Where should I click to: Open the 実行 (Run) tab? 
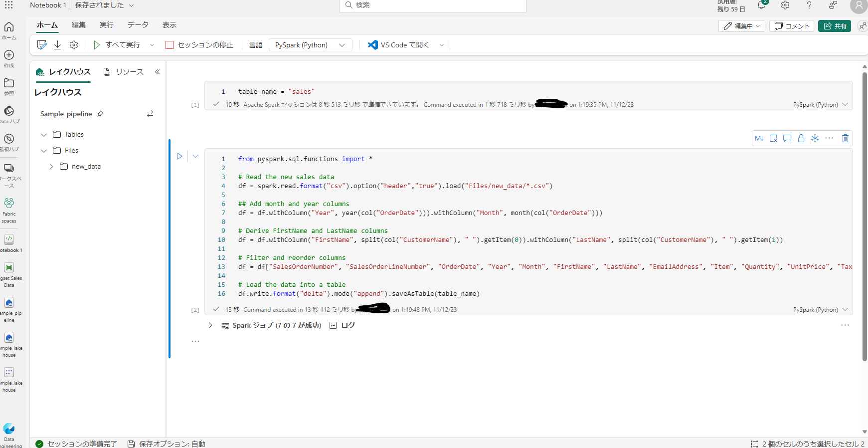(107, 25)
